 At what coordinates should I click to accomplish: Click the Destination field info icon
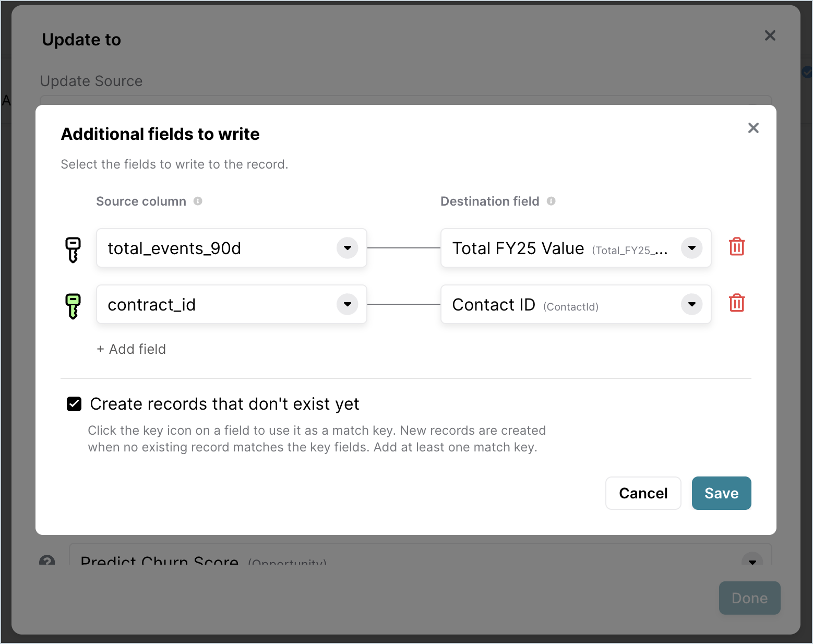click(551, 201)
